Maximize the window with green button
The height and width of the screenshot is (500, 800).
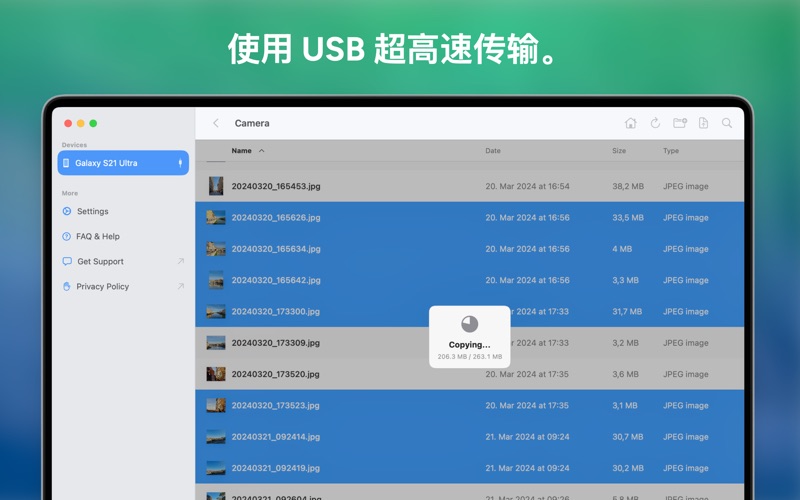click(x=93, y=123)
